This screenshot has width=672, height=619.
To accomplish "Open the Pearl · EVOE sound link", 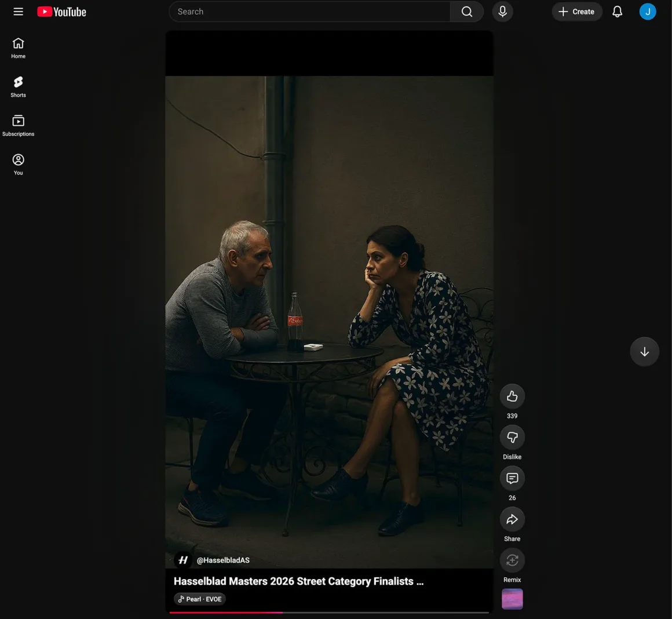I will coord(200,599).
